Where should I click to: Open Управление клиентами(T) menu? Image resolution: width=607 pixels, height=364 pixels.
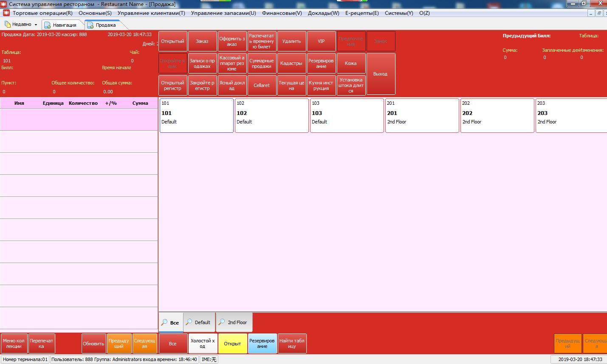coord(151,13)
